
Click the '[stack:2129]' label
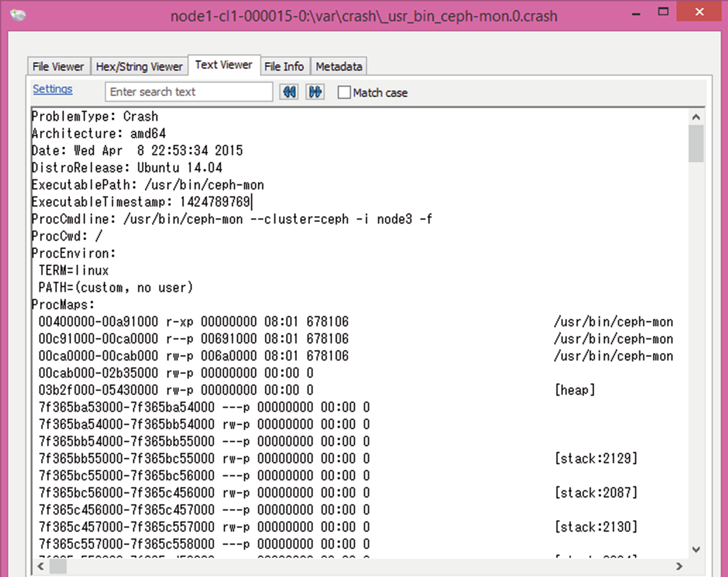point(596,459)
